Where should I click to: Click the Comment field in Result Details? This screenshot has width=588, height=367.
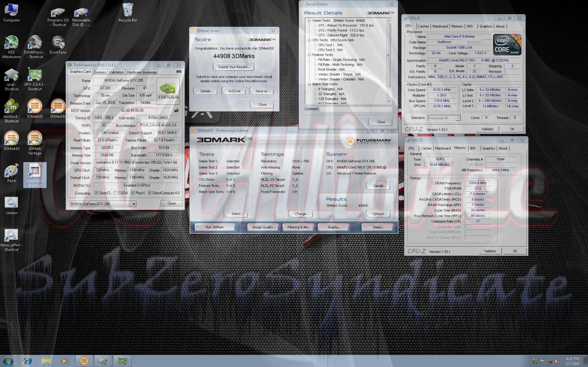356,109
